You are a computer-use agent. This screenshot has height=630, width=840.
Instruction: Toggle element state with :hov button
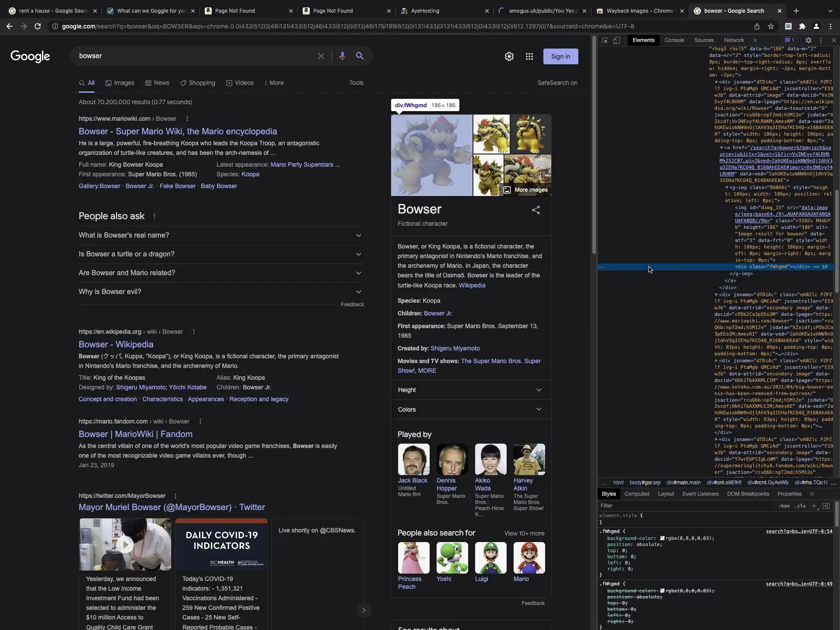pyautogui.click(x=784, y=506)
